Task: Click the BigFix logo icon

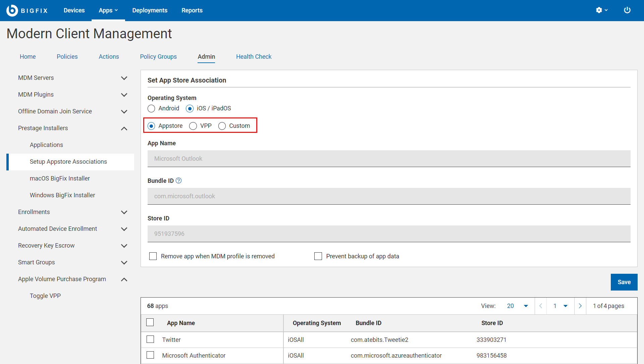Action: point(12,10)
